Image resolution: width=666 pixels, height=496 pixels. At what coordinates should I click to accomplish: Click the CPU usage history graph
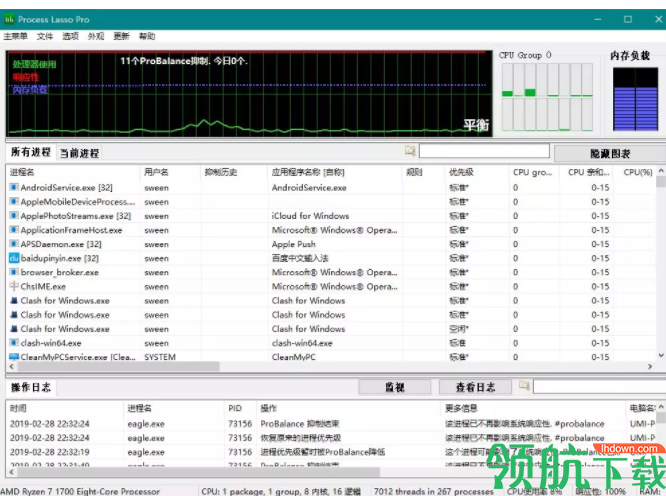pyautogui.click(x=249, y=93)
